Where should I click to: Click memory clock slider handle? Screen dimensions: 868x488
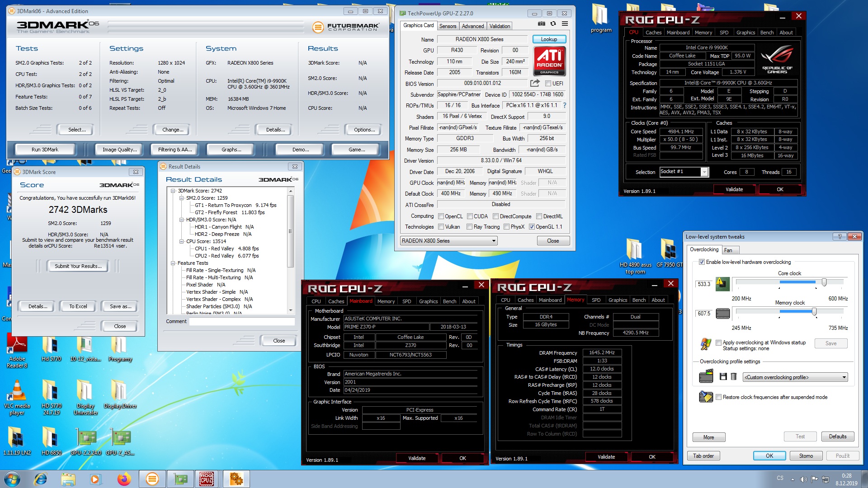814,312
